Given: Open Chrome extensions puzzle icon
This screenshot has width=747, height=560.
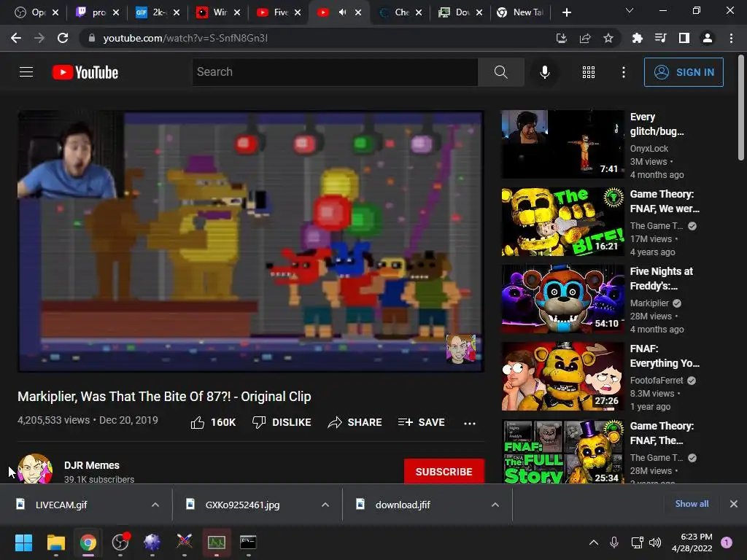Looking at the screenshot, I should click(x=637, y=38).
